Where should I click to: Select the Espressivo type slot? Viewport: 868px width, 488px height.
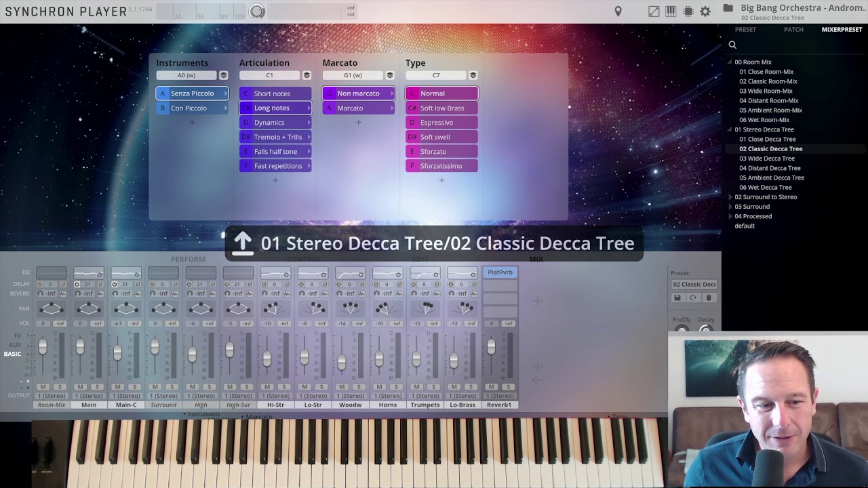441,123
